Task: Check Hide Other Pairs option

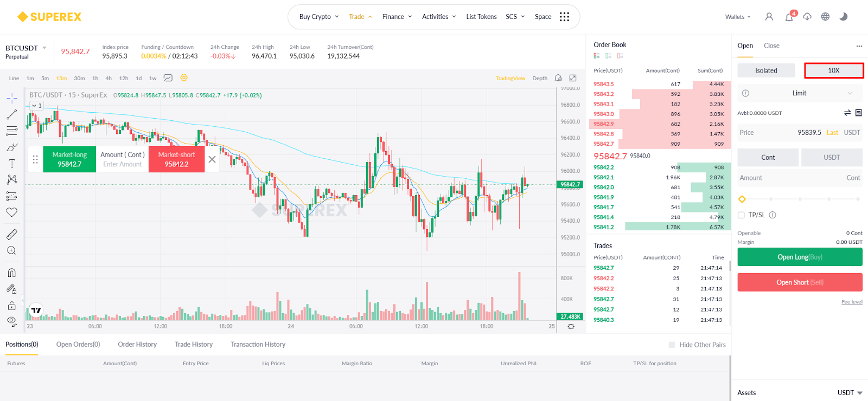Action: pos(672,345)
